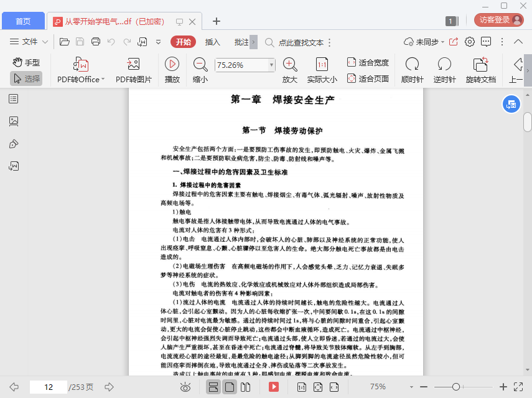Screen dimensions: 532x398
Task: Set view to actual size (实际大小)
Action: [322, 70]
